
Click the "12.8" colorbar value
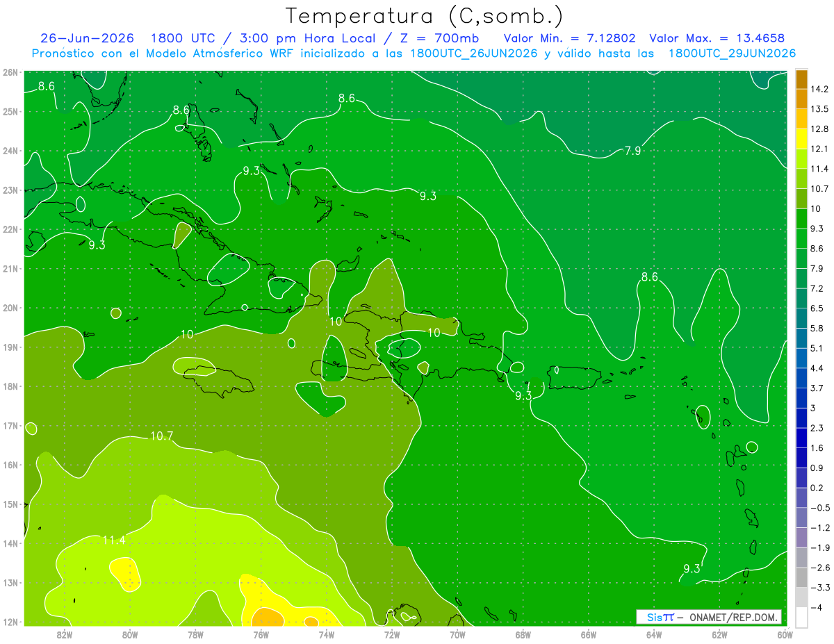click(x=819, y=129)
